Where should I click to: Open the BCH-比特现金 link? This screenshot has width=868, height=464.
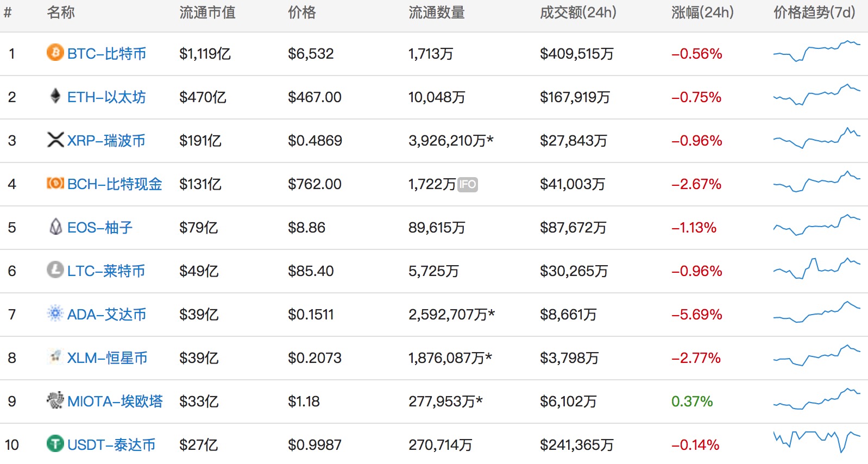click(x=115, y=184)
